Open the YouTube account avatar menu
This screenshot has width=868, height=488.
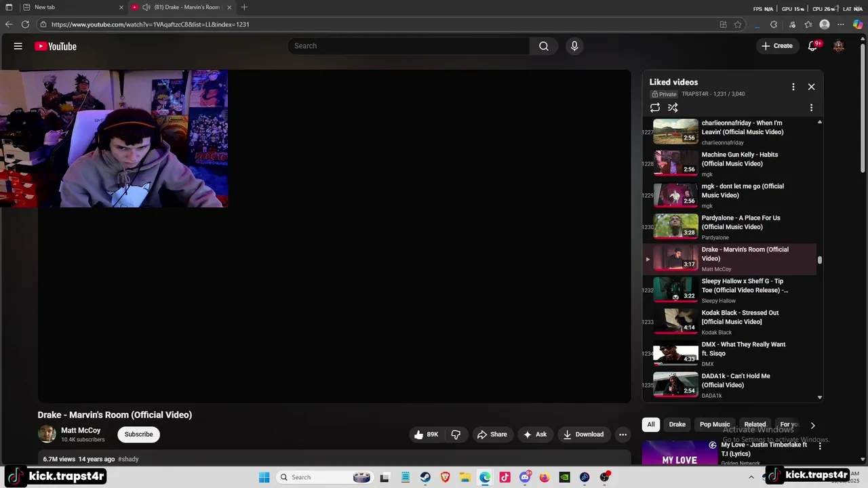click(839, 46)
